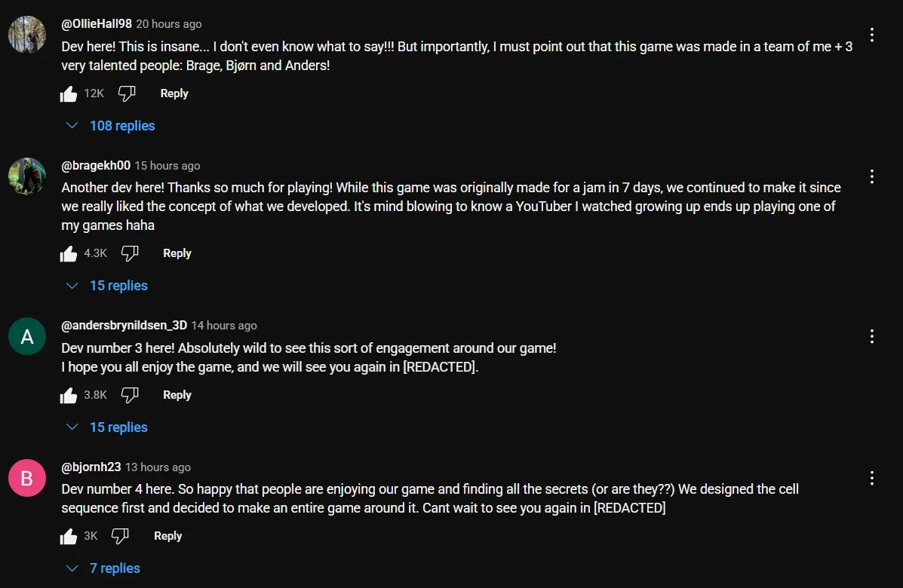
Task: Click @OllieHall98's profile picture
Action: (27, 35)
